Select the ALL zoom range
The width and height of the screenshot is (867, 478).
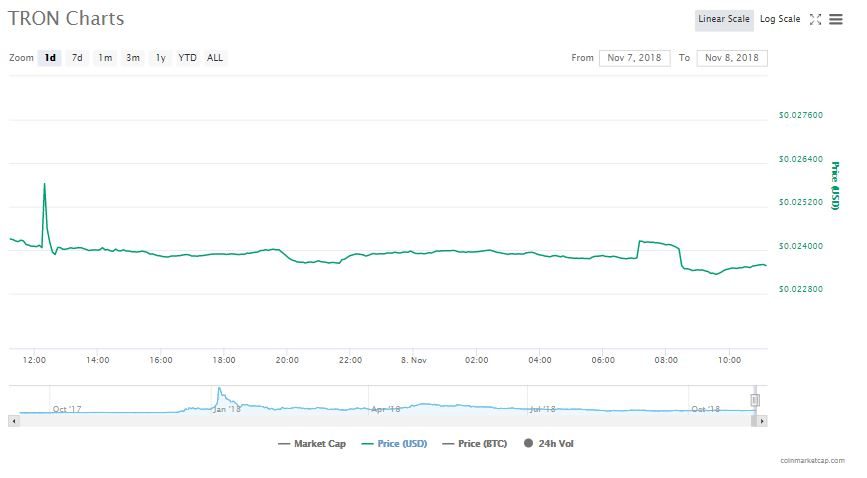pyautogui.click(x=215, y=58)
